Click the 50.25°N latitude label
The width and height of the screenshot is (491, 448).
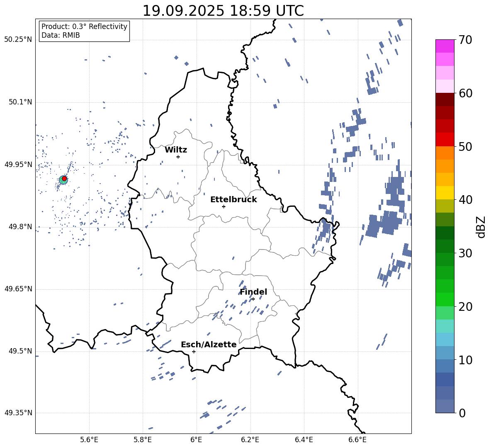pyautogui.click(x=18, y=40)
